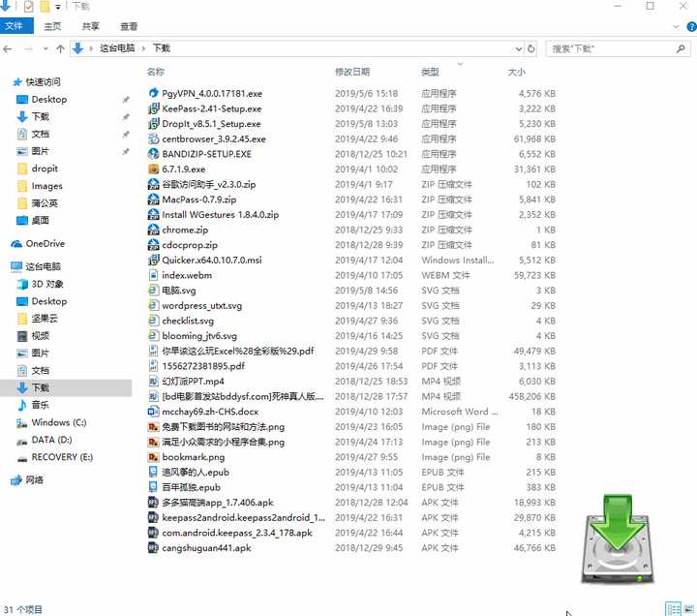This screenshot has width=697, height=616.
Task: Click the PgyVPN_4.0.0.17181.exe file icon
Action: pyautogui.click(x=153, y=93)
